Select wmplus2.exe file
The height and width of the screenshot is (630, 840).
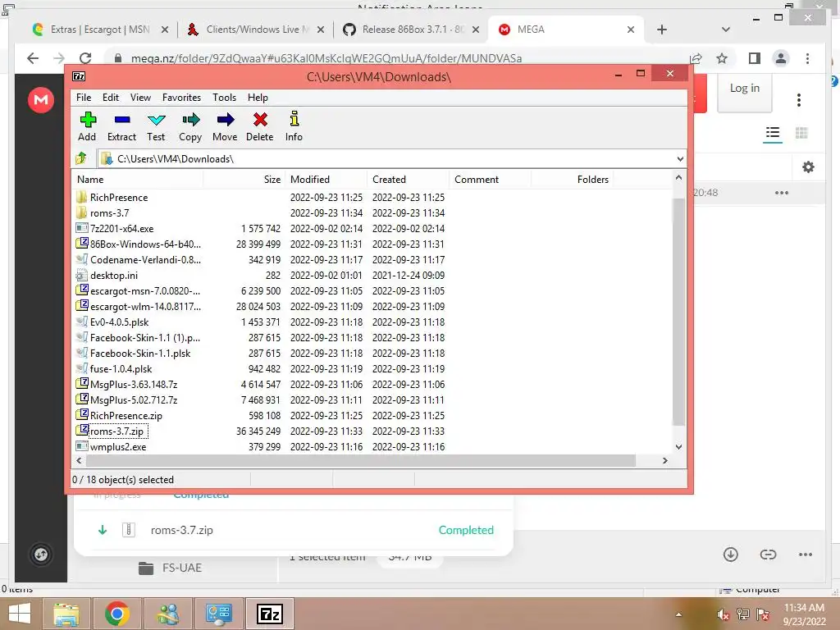pyautogui.click(x=118, y=446)
